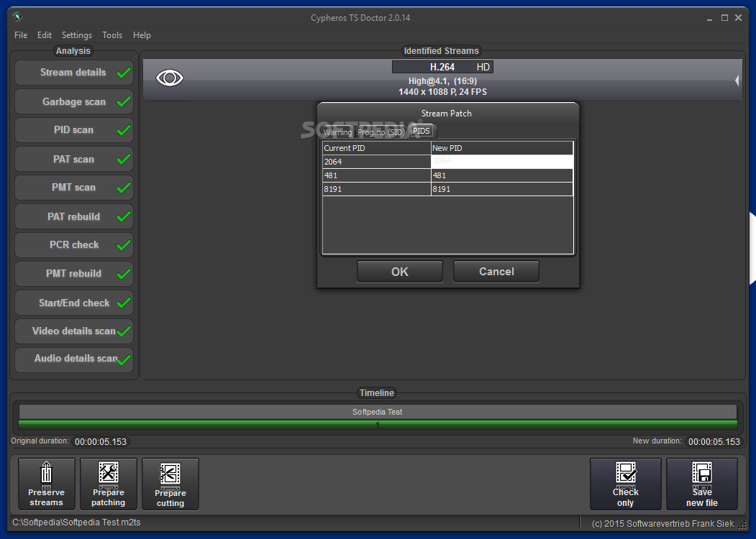Click green checkmark next to Start/End check
The height and width of the screenshot is (539, 756).
(x=124, y=303)
